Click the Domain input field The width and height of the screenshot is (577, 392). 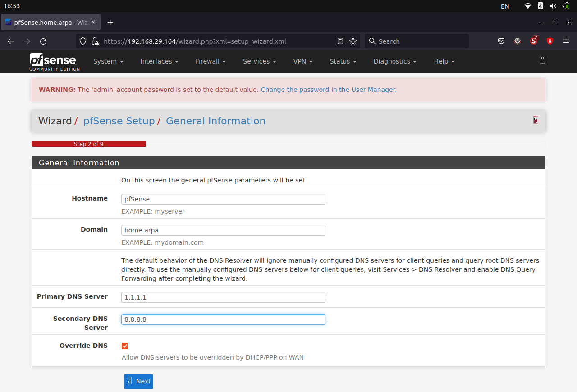[x=223, y=230]
